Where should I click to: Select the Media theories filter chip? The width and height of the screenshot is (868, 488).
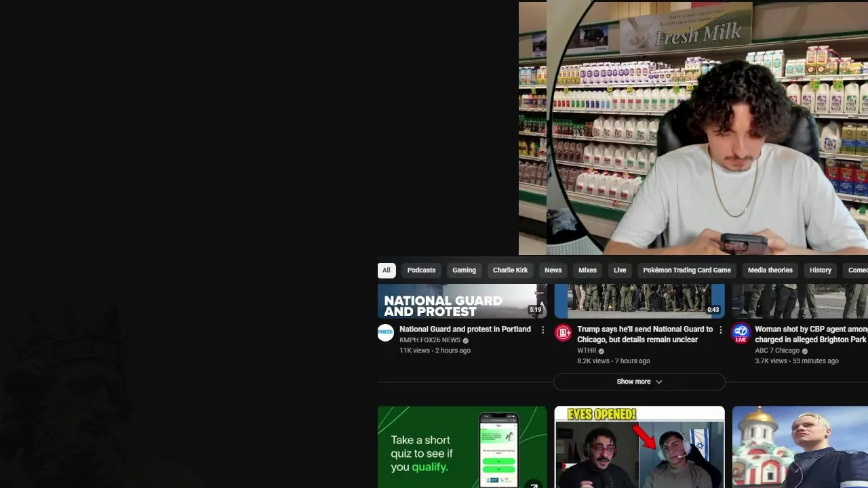pos(770,270)
